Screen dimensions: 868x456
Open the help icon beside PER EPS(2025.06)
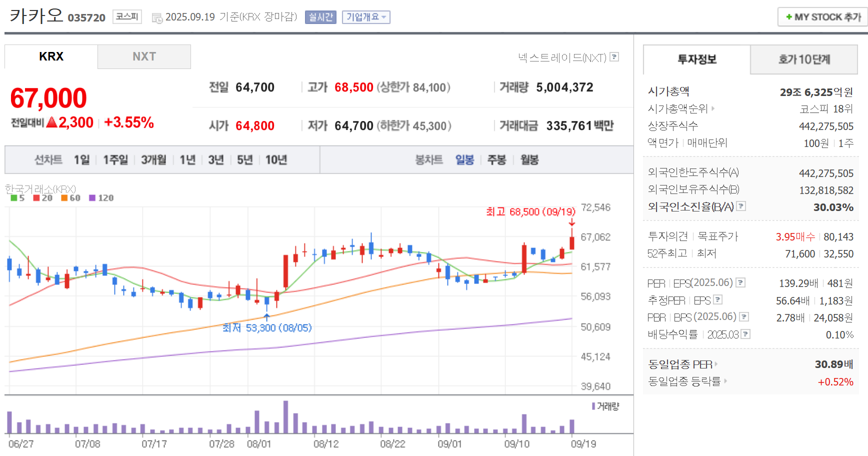click(741, 282)
